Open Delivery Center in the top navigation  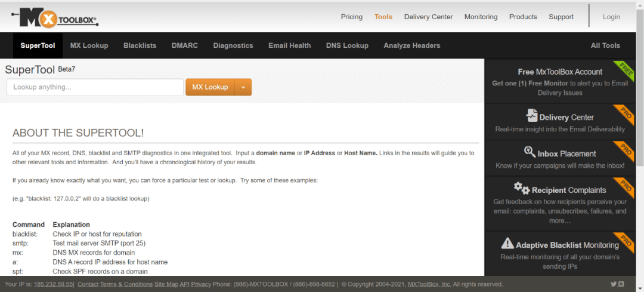tap(428, 17)
